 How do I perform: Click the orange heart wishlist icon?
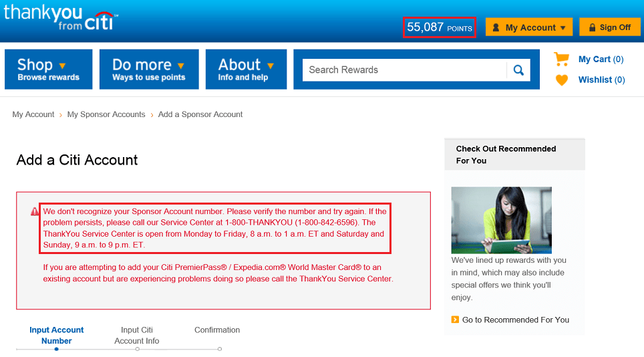point(561,80)
